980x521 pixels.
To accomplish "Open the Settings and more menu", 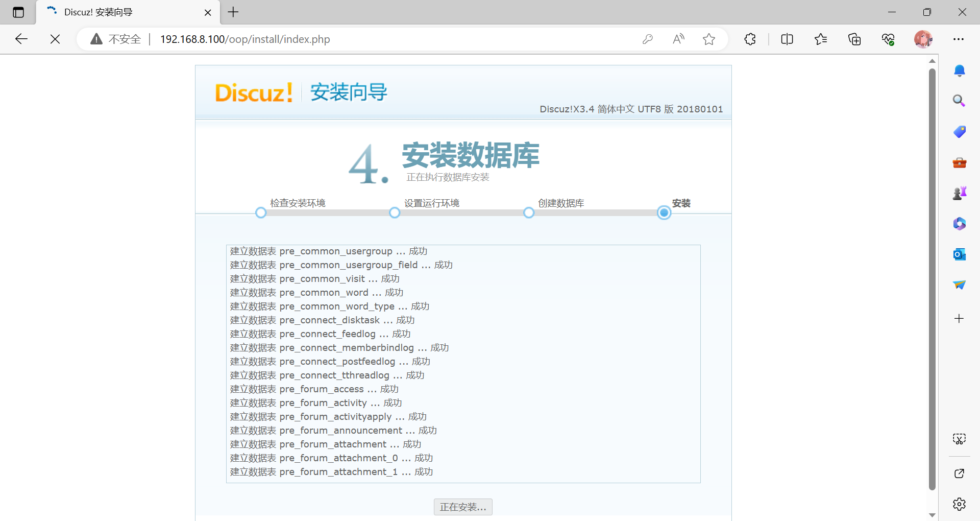I will tap(959, 39).
